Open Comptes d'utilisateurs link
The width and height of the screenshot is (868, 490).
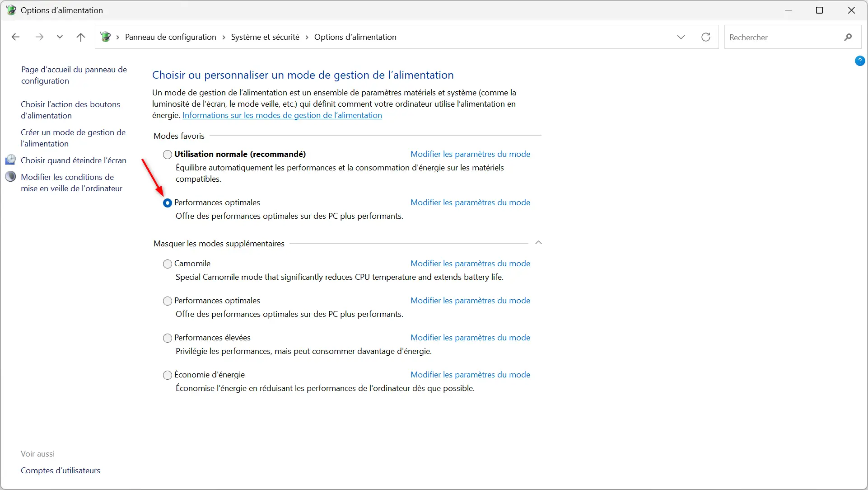(x=61, y=470)
